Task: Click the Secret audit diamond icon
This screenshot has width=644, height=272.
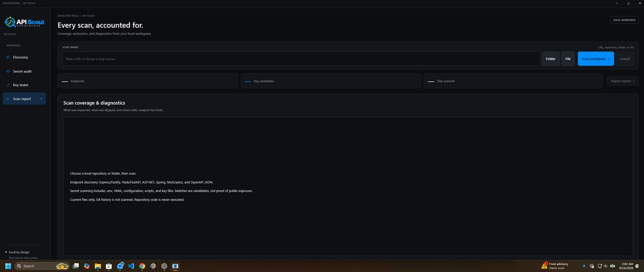Action: point(8,71)
